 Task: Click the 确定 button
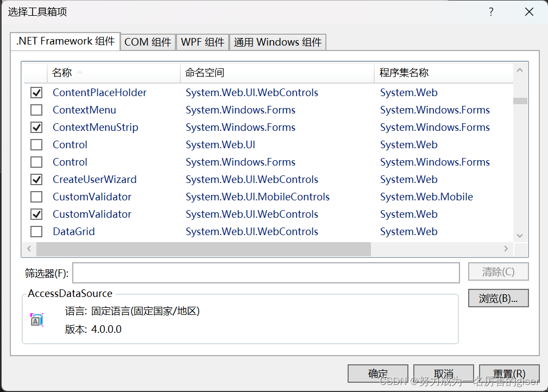[378, 374]
